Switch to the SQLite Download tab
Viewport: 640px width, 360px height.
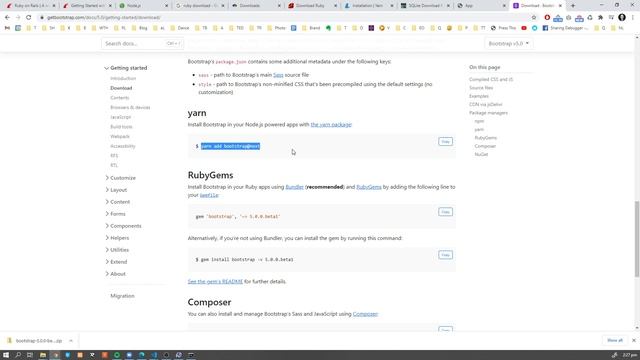[x=425, y=6]
